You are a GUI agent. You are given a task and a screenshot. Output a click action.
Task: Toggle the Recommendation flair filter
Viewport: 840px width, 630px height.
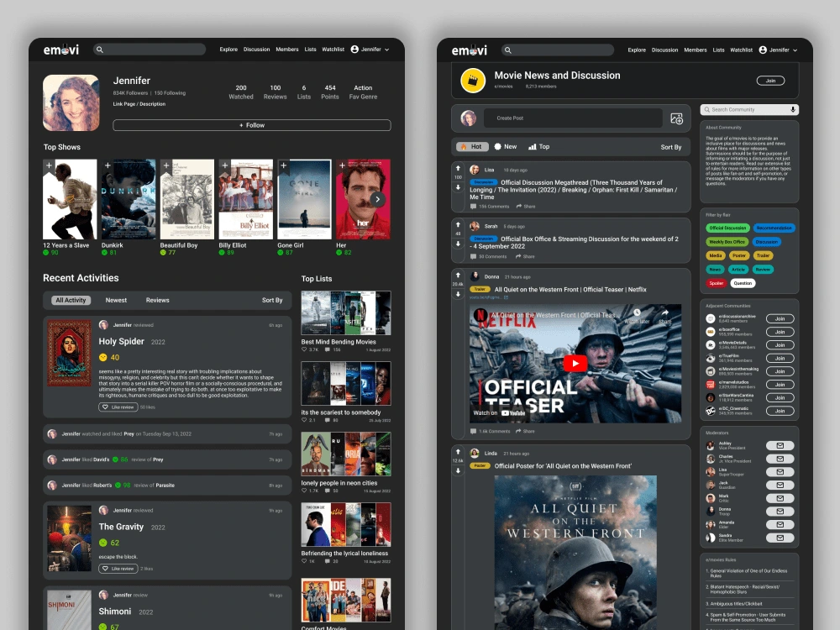[x=774, y=228]
